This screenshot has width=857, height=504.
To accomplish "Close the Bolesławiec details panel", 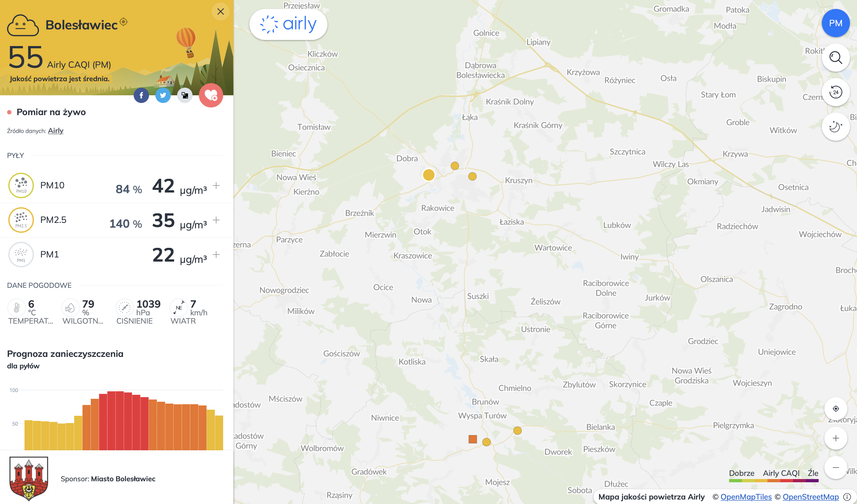I will [x=220, y=12].
